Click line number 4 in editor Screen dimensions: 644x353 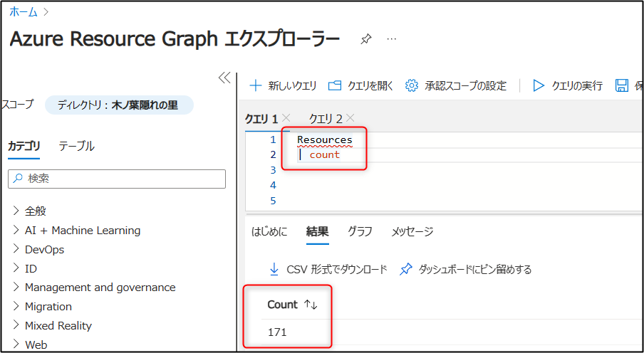pyautogui.click(x=273, y=186)
